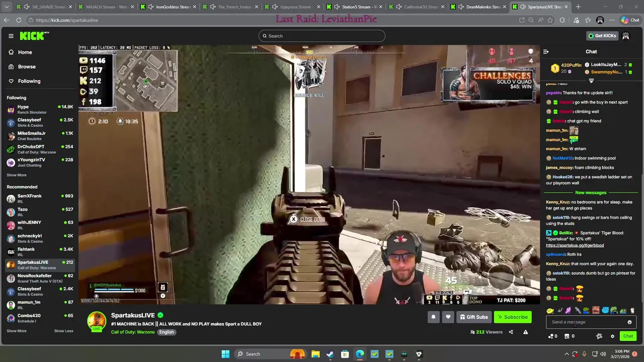Open Hype channel in Following list
Image resolution: width=644 pixels, height=362 pixels.
[x=39, y=109]
